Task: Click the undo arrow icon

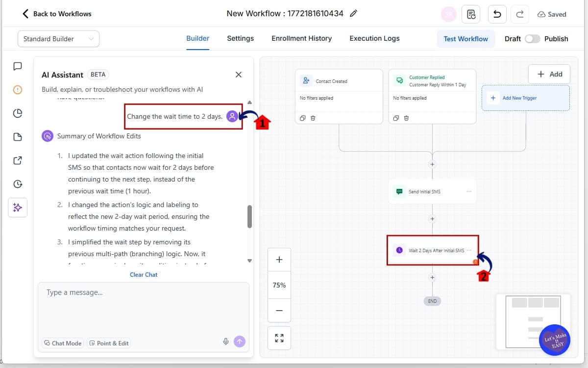Action: (497, 14)
